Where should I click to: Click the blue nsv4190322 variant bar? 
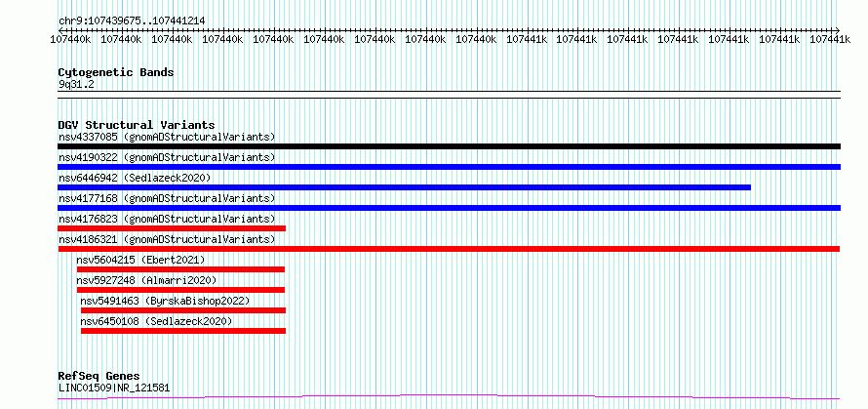click(449, 167)
